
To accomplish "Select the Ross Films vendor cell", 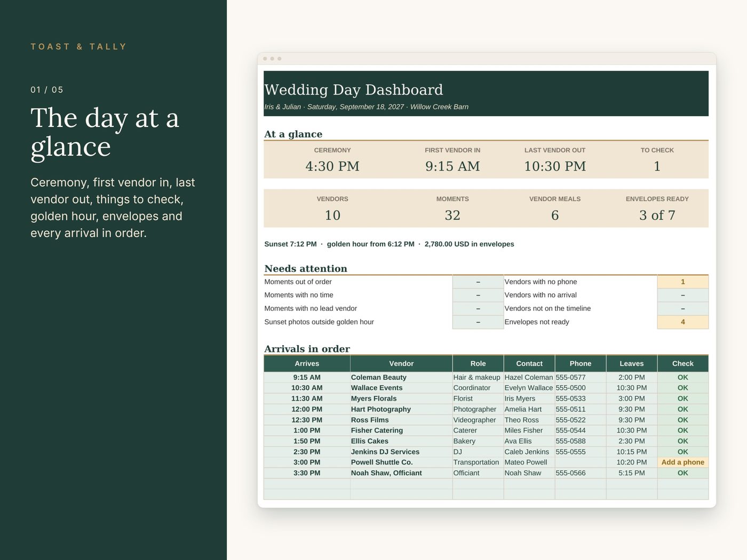I will pyautogui.click(x=401, y=420).
